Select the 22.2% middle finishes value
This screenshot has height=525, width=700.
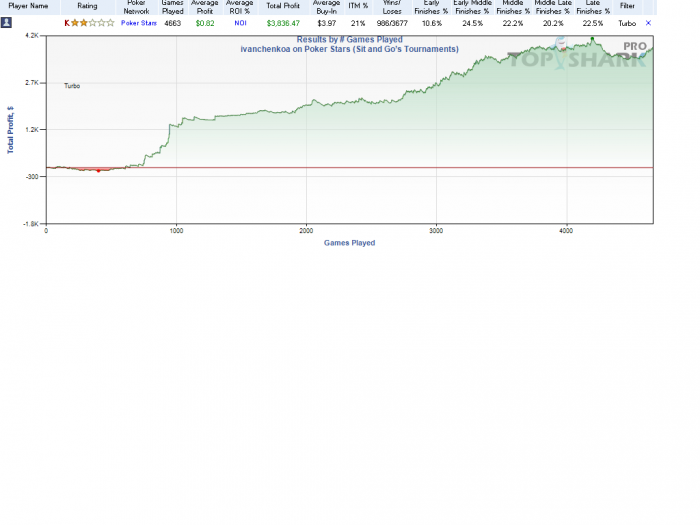pyautogui.click(x=513, y=23)
